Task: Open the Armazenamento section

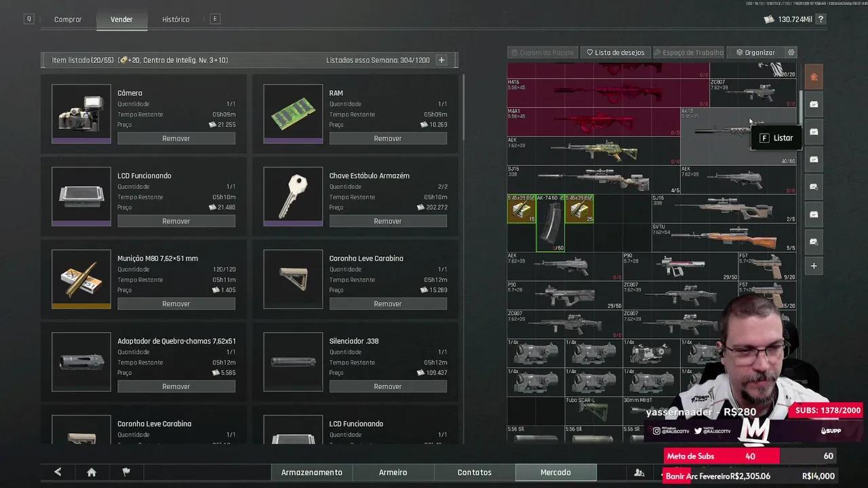Action: point(312,472)
